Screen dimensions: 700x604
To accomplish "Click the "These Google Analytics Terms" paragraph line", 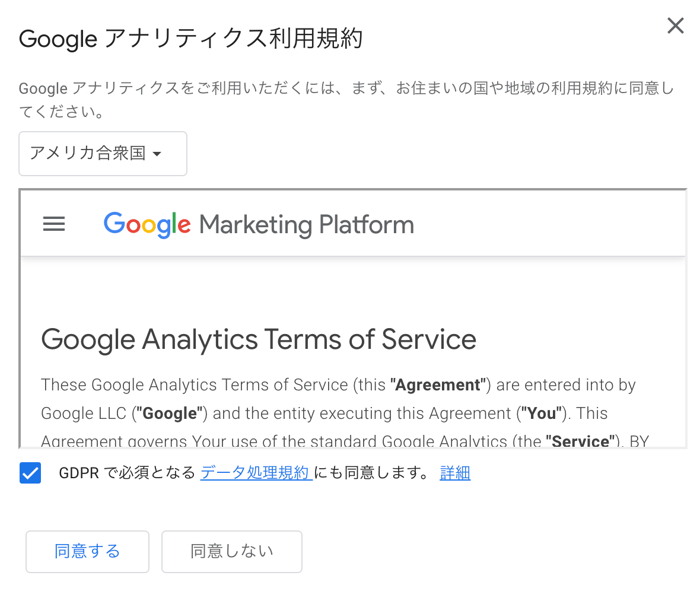I will pyautogui.click(x=195, y=385).
